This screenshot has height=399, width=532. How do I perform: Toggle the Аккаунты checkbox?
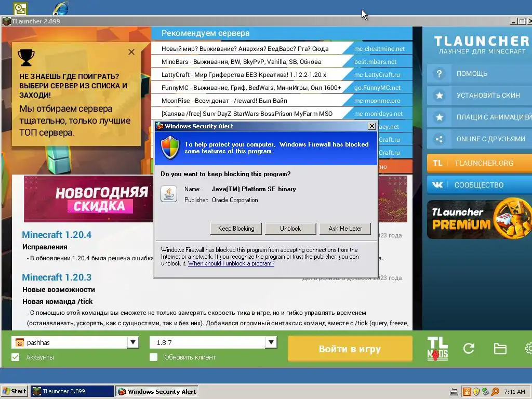click(x=15, y=357)
